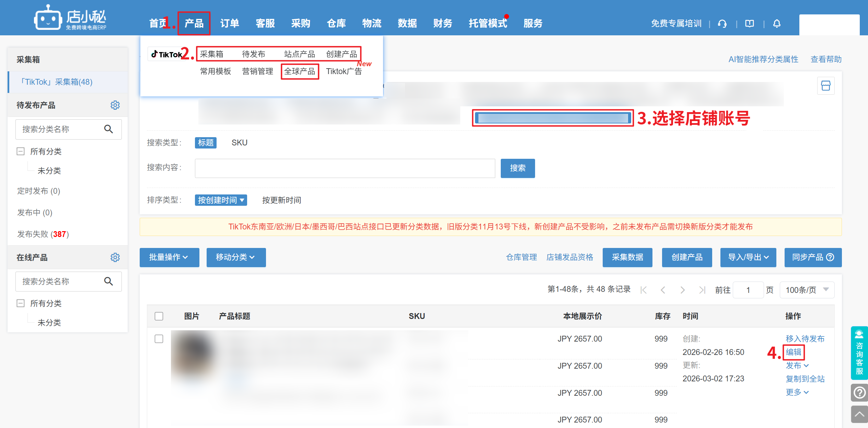The width and height of the screenshot is (868, 428).
Task: Click the 搜索内容 text input field
Action: click(x=345, y=168)
